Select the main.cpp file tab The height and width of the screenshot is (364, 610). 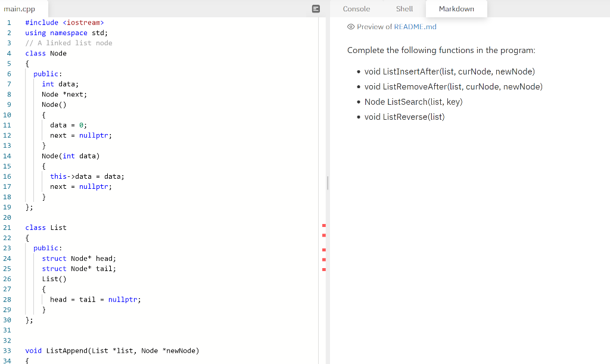tap(20, 8)
